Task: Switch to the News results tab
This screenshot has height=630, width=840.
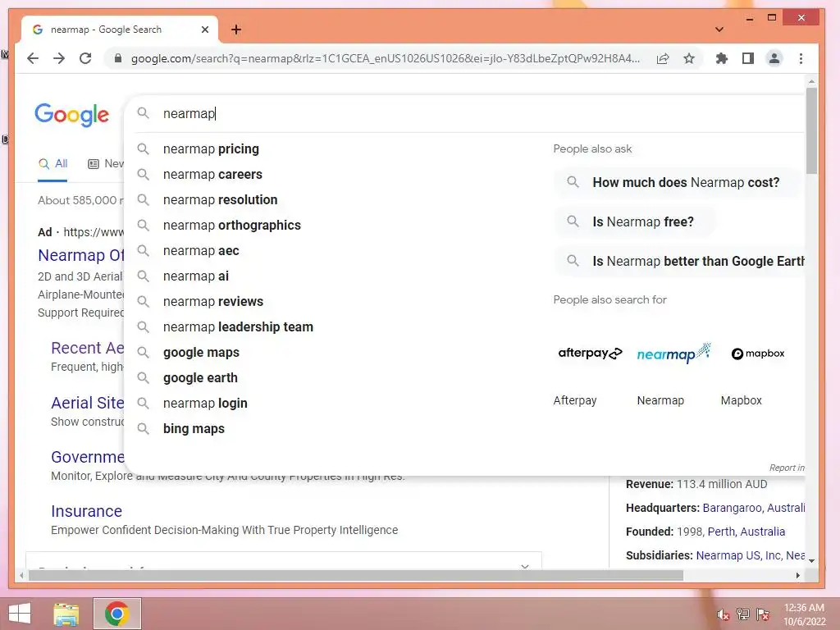Action: click(x=106, y=164)
